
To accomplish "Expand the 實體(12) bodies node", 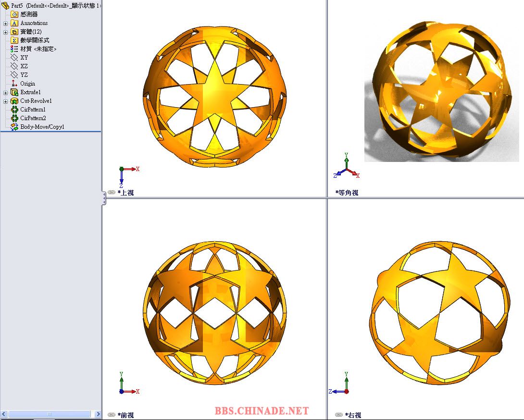I will (x=5, y=32).
